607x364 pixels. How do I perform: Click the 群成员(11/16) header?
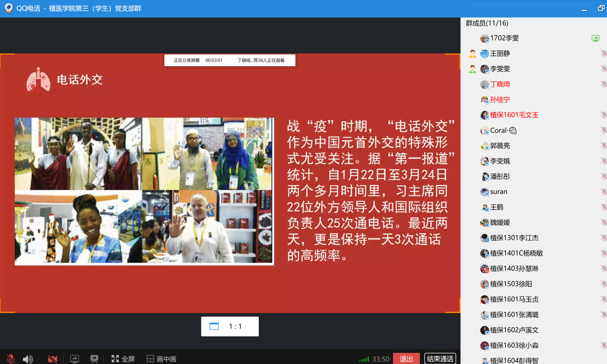(x=487, y=23)
